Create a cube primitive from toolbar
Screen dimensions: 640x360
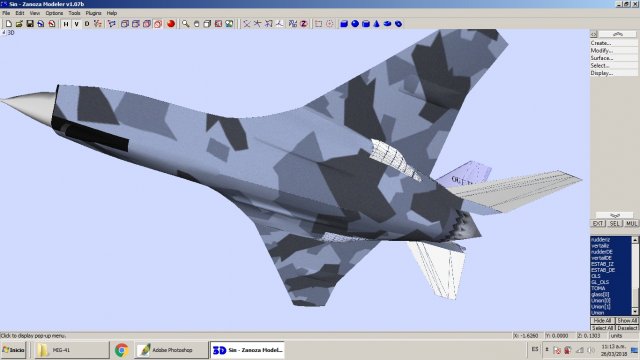(x=344, y=24)
